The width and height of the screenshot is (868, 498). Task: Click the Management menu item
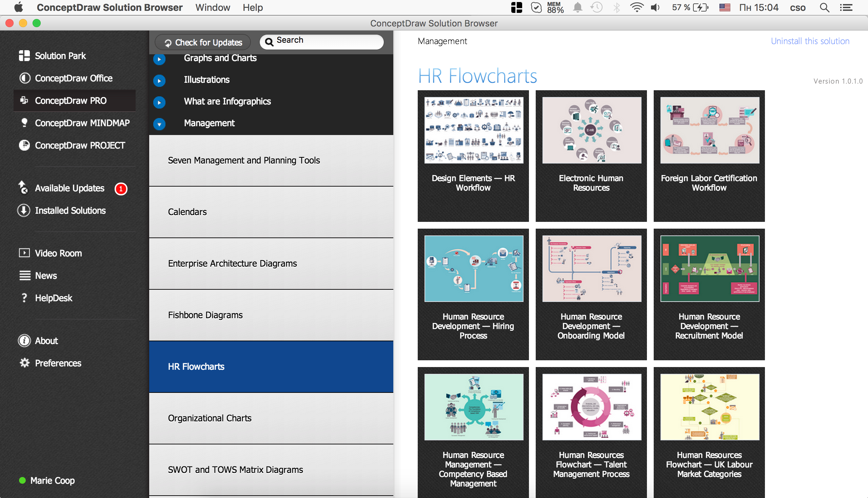[x=209, y=123]
